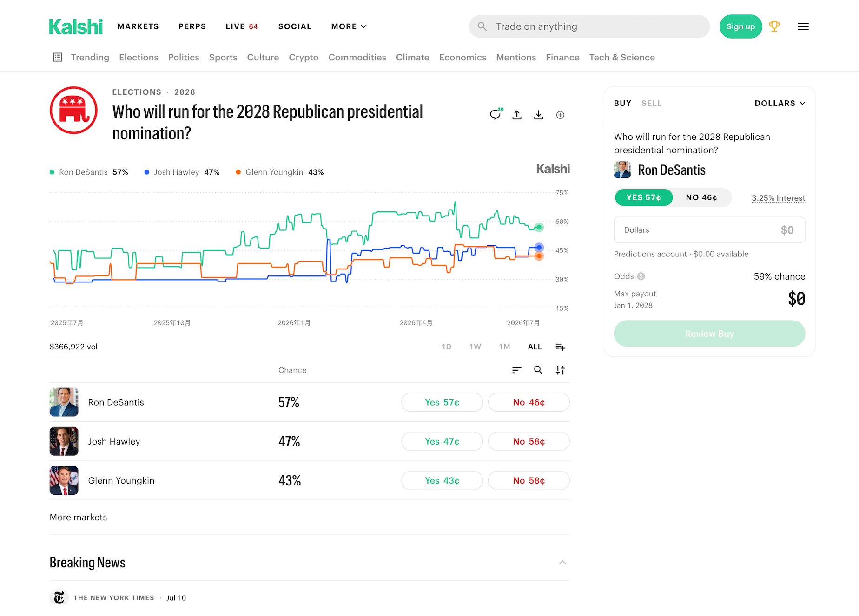Open the Culture category

[x=263, y=57]
